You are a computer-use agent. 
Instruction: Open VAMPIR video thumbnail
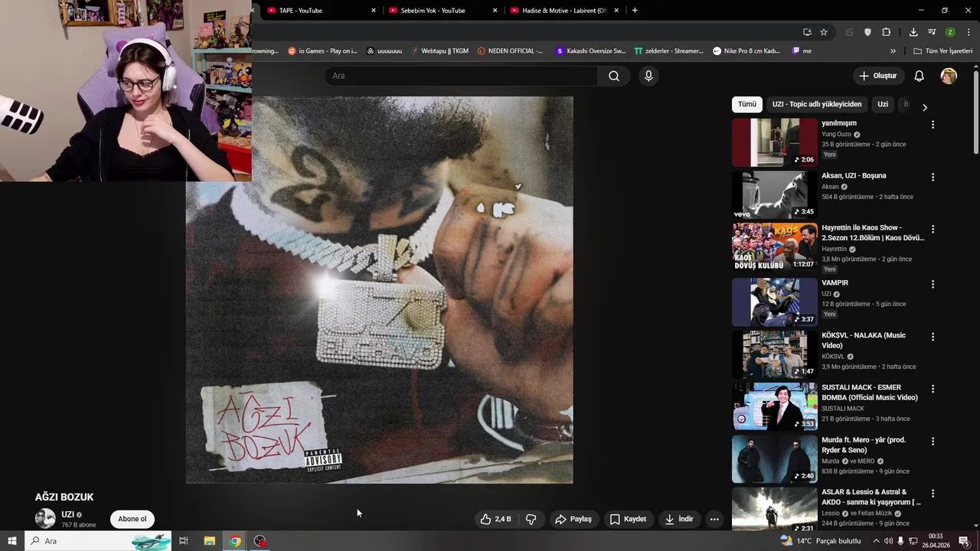775,302
